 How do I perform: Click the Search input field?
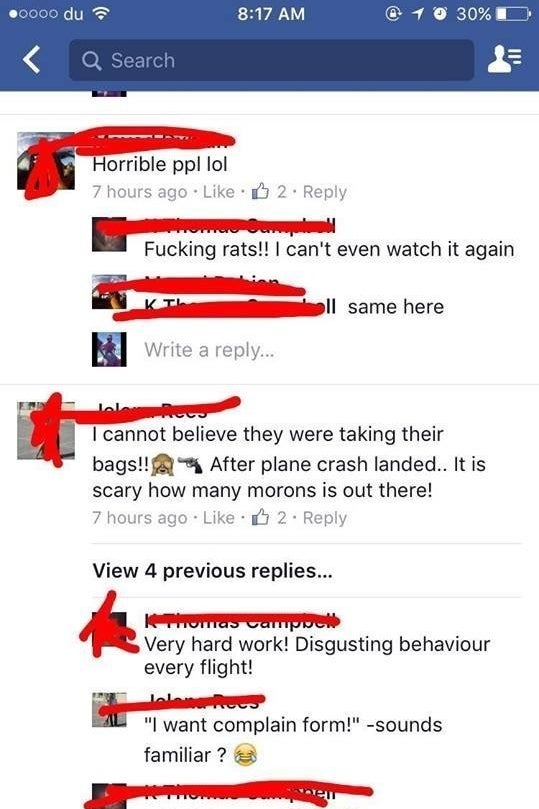pos(271,60)
